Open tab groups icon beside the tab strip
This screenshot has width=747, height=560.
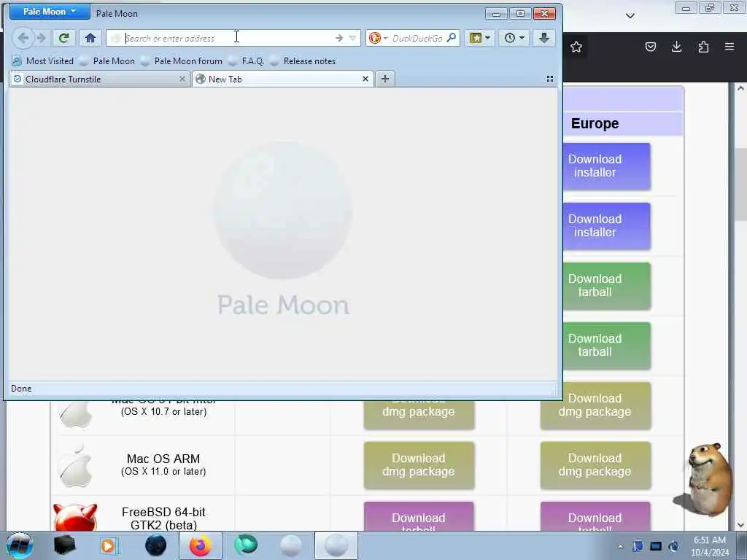point(550,79)
